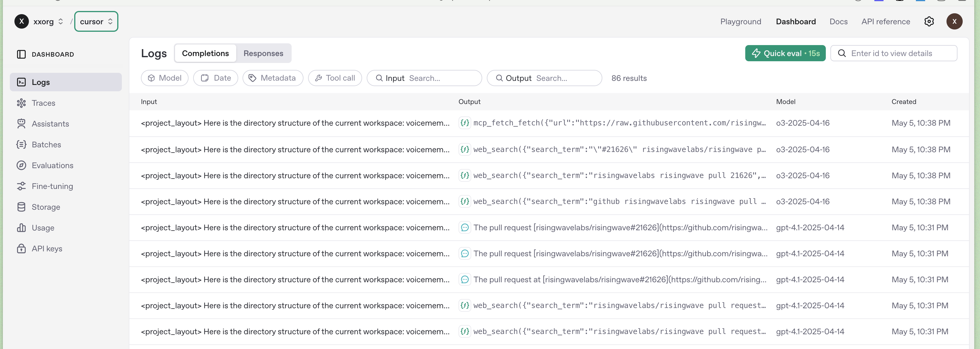The width and height of the screenshot is (980, 349).
Task: Go to Assistants in the sidebar
Action: 66,124
